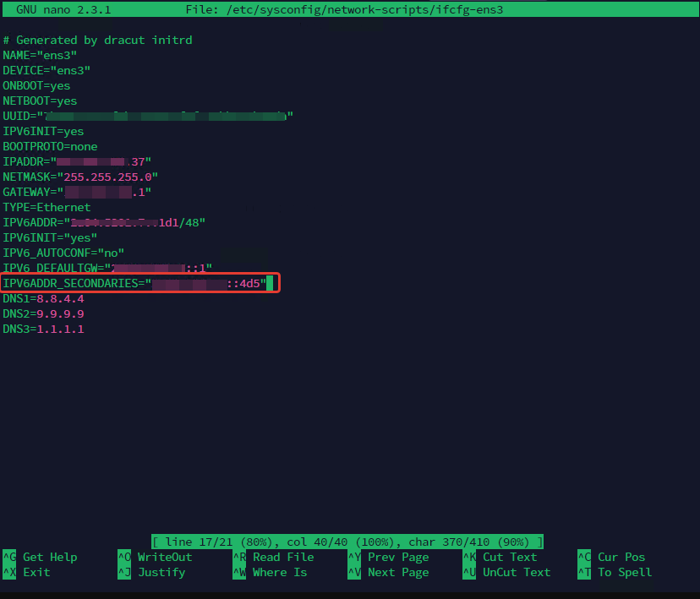Place cursor on IPV6ADDR_SECONDARIES line
This screenshot has width=700, height=599.
point(135,283)
